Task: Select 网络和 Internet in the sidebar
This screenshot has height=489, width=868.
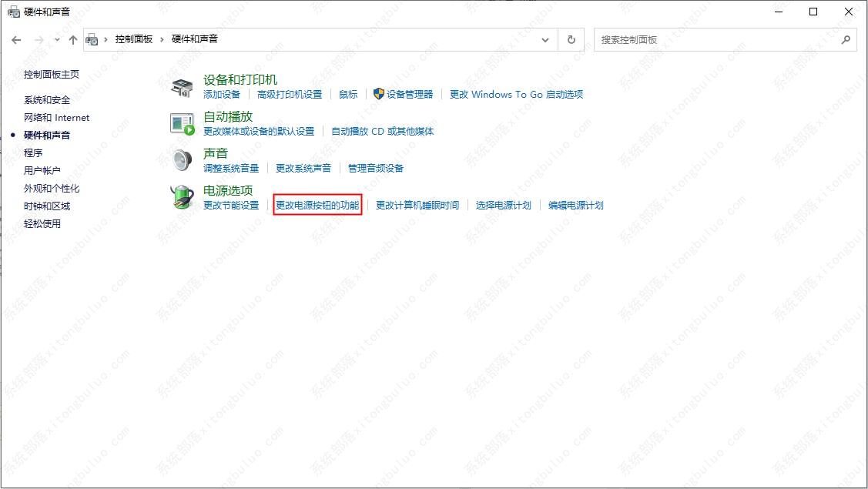Action: pos(56,118)
